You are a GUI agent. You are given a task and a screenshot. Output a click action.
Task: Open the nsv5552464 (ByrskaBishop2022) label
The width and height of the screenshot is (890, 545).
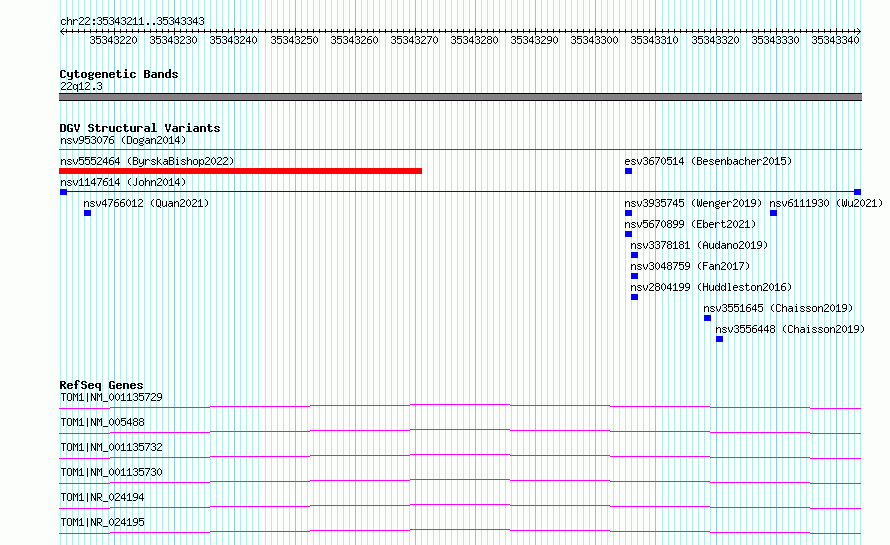147,161
